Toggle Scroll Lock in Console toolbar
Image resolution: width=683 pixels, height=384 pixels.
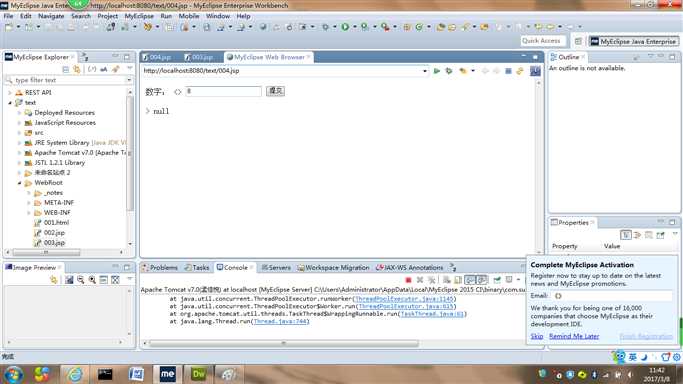458,280
